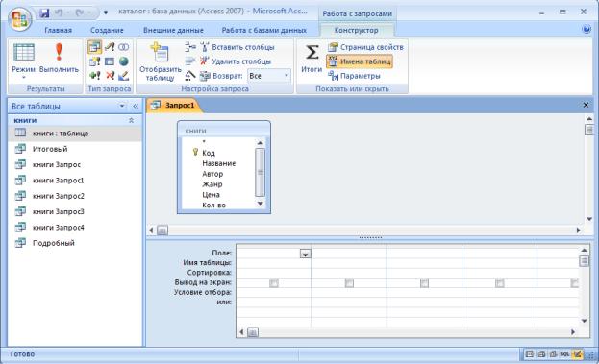Collapse the navigation pane with « button
Image resolution: width=599 pixels, height=364 pixels.
(x=136, y=106)
